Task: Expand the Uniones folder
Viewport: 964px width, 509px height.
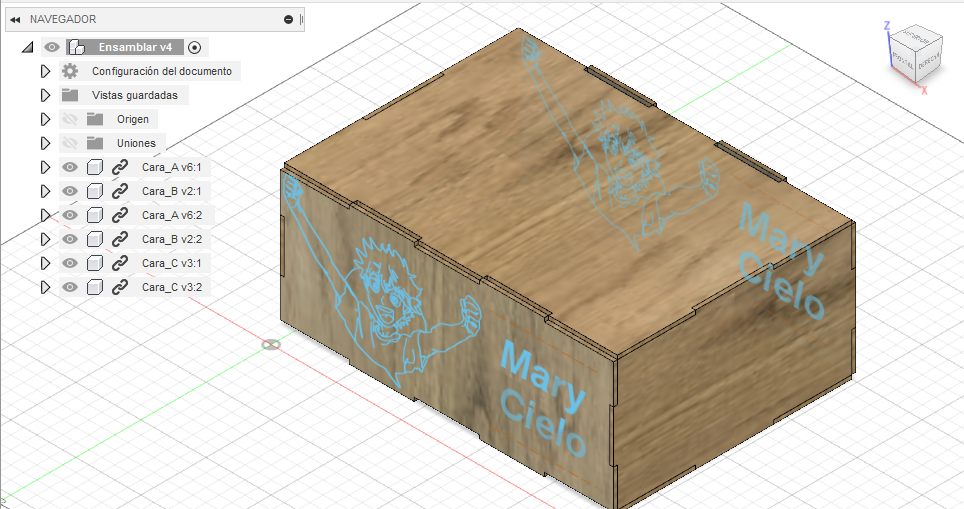Action: point(45,143)
